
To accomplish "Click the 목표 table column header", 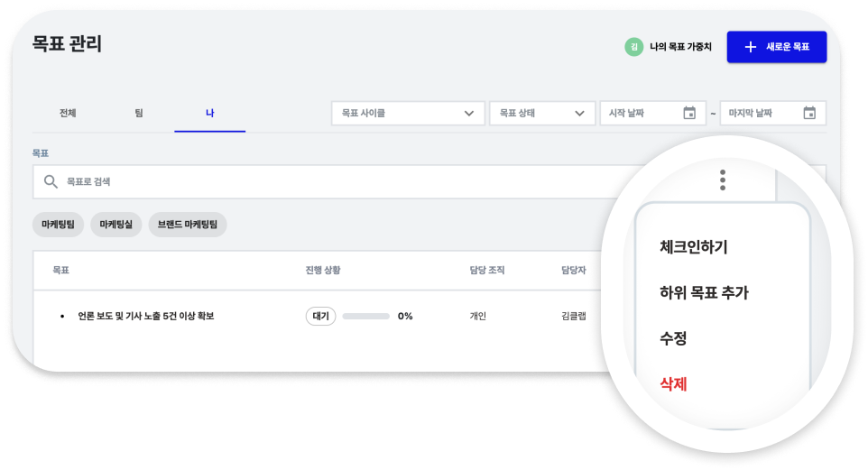I will click(x=60, y=270).
